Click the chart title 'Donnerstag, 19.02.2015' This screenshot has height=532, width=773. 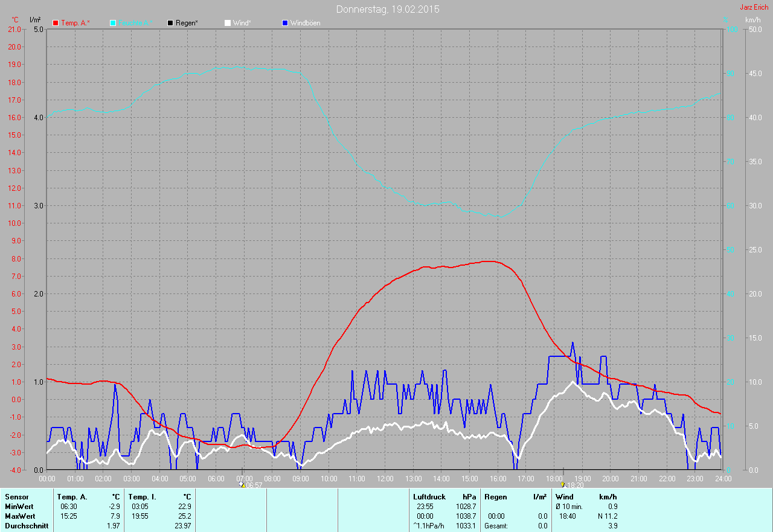pos(388,9)
